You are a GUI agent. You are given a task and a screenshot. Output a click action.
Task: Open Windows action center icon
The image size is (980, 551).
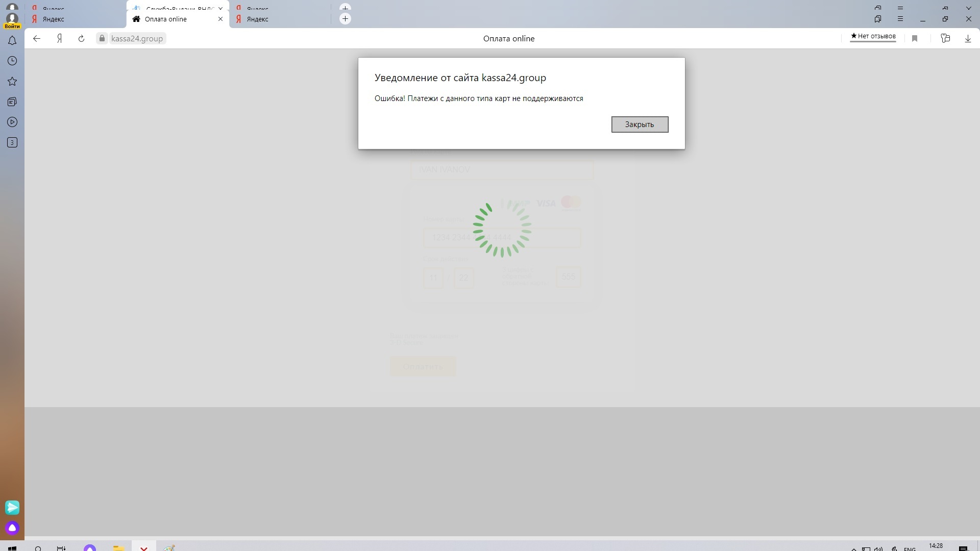pos(963,548)
